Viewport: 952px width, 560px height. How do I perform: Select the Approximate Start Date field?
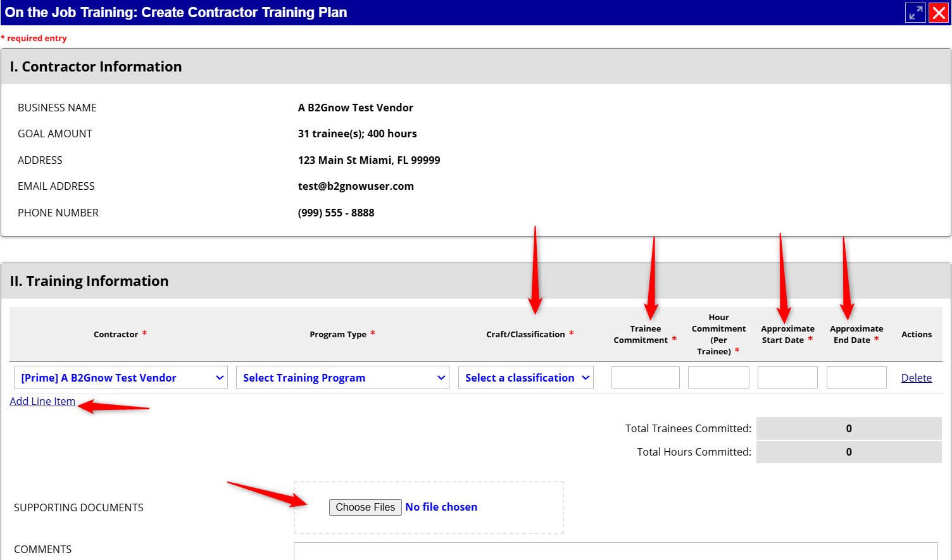[787, 378]
